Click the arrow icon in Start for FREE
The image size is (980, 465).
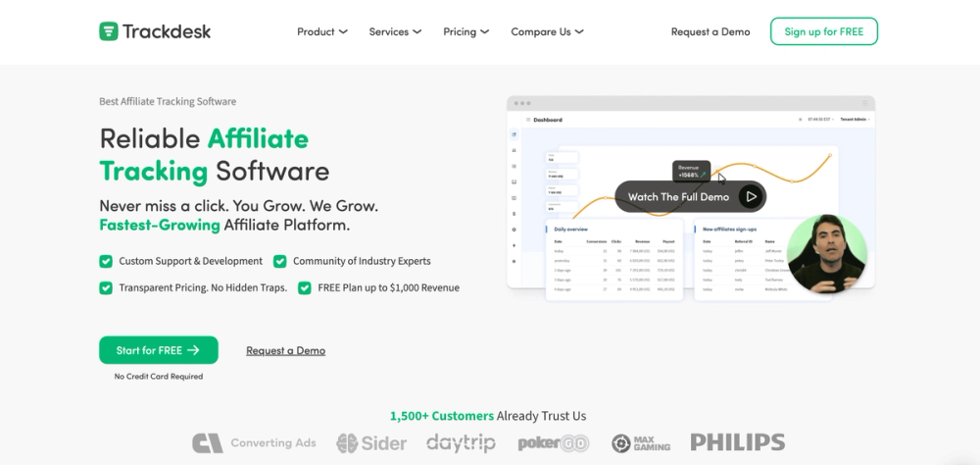click(x=193, y=350)
